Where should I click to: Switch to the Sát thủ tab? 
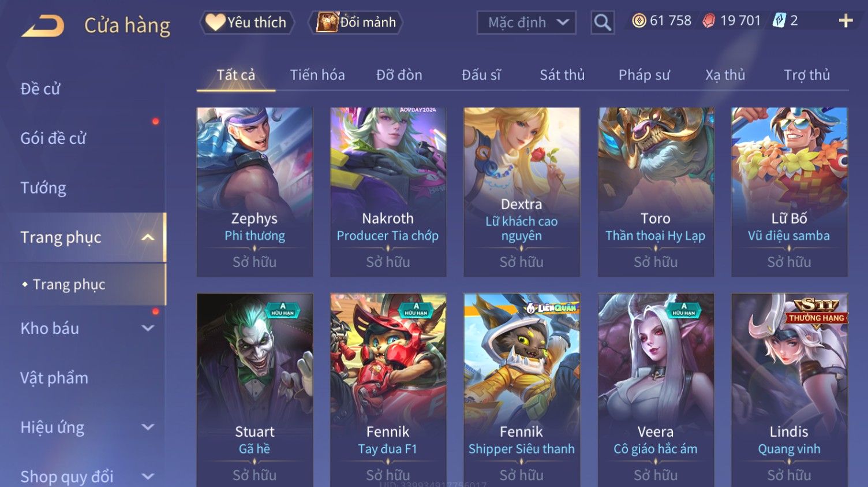click(x=562, y=75)
